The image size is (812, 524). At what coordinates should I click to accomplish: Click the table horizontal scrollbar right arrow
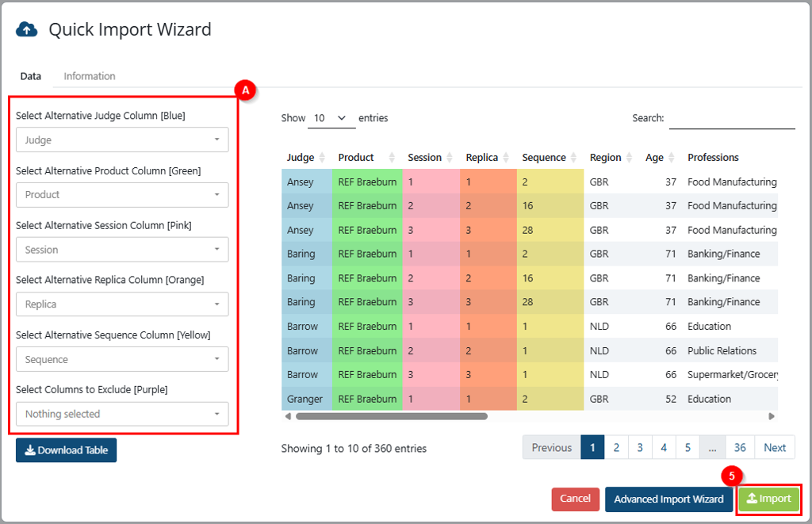click(x=771, y=416)
